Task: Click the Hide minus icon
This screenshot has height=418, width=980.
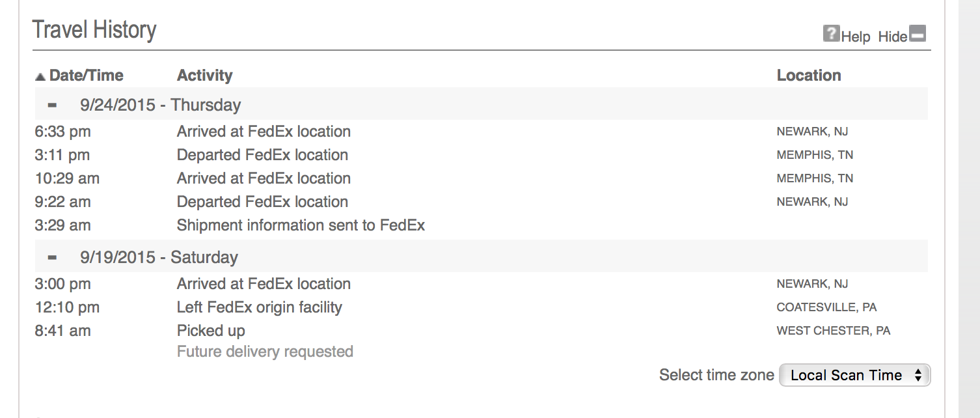Action: pyautogui.click(x=918, y=34)
